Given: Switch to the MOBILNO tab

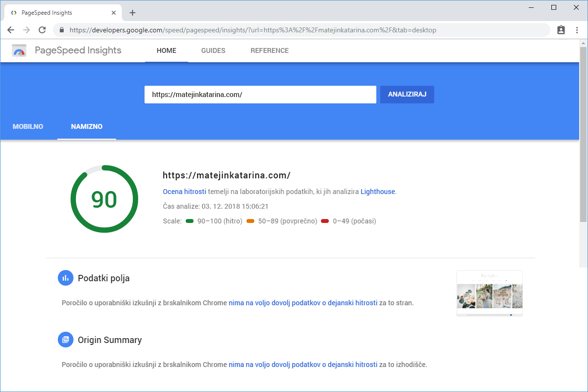Looking at the screenshot, I should point(28,126).
